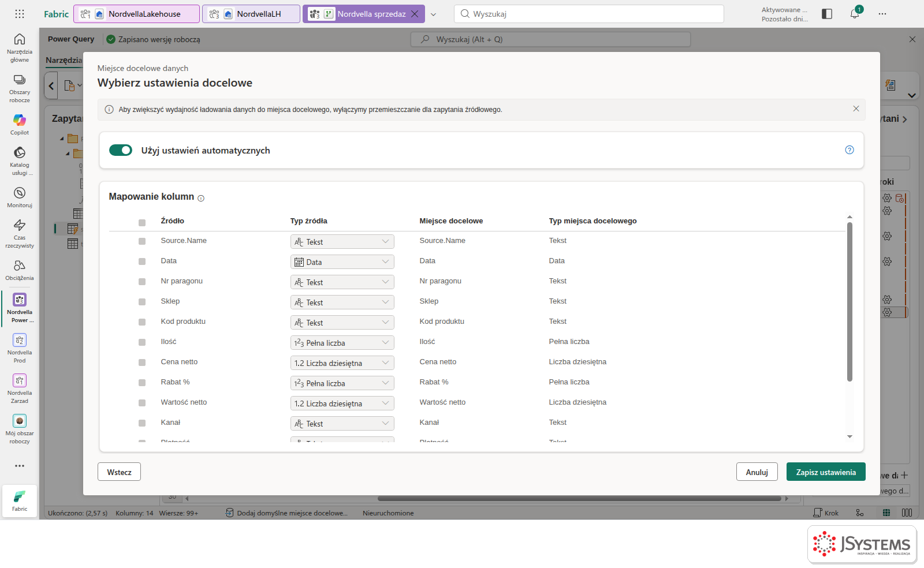The width and height of the screenshot is (924, 568).
Task: Select the Nordvella sprzedaz tab
Action: 364,14
